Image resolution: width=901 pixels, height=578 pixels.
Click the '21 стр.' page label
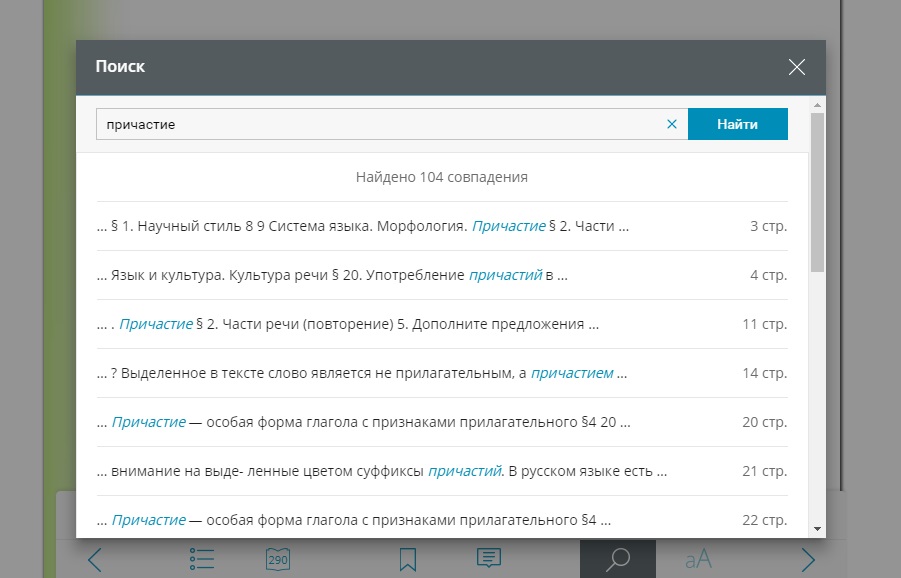click(764, 471)
